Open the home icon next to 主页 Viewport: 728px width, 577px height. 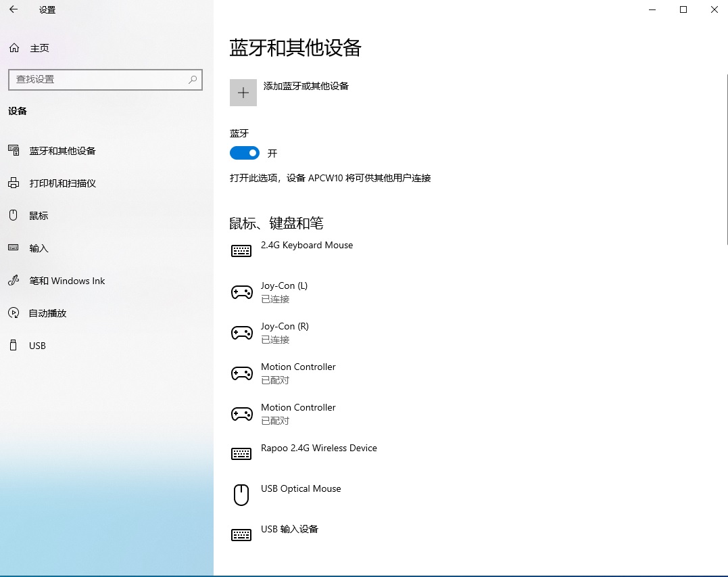pos(14,48)
